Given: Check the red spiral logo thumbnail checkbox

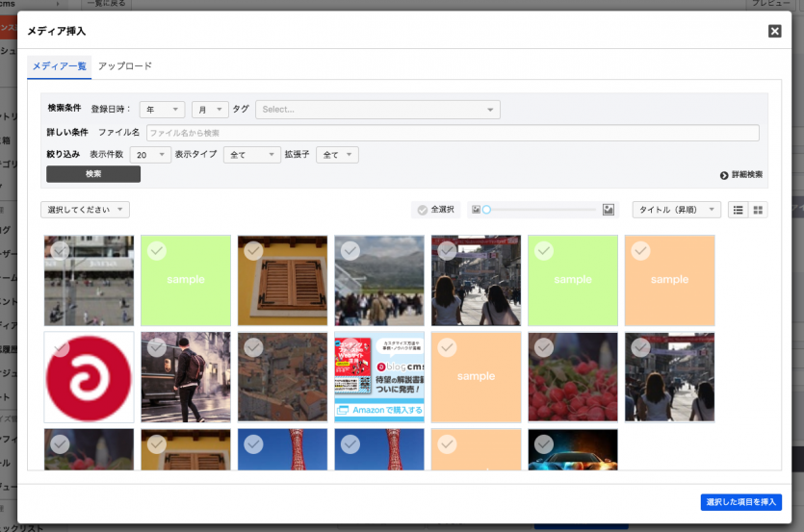Looking at the screenshot, I should click(60, 347).
